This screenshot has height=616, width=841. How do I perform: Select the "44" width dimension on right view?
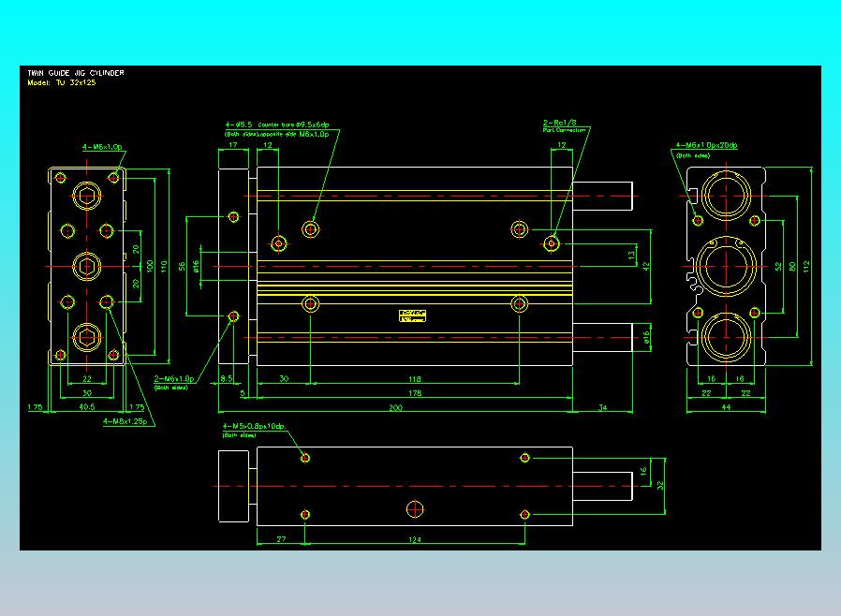pyautogui.click(x=726, y=407)
